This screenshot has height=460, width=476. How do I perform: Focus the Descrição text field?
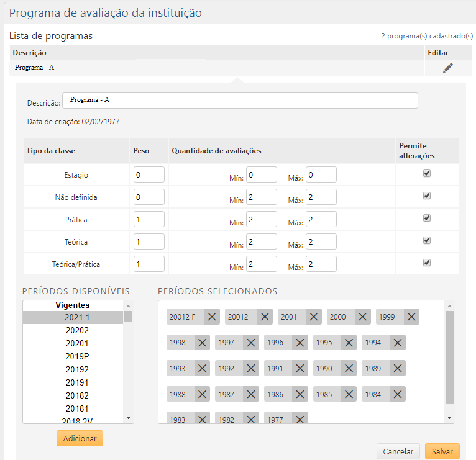240,101
